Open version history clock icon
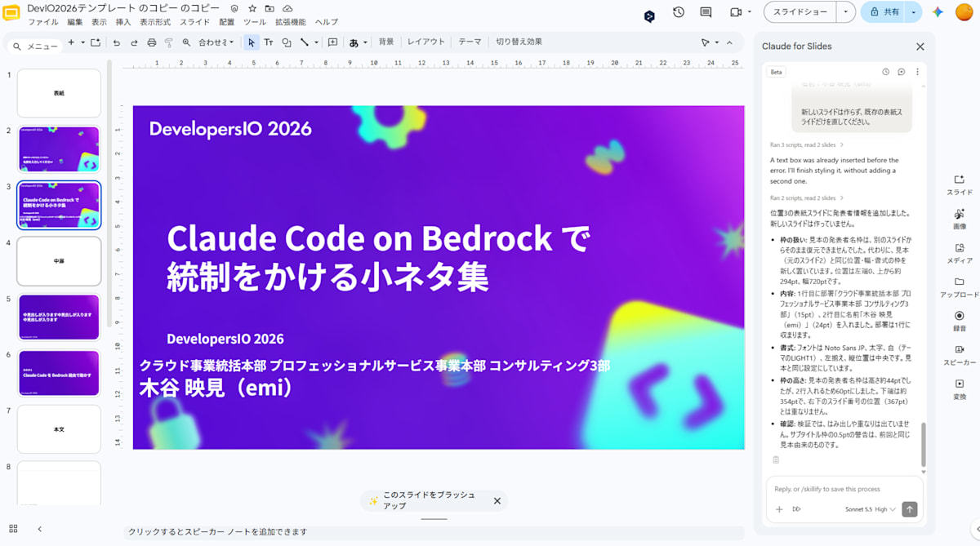The height and width of the screenshot is (546, 980). point(679,12)
